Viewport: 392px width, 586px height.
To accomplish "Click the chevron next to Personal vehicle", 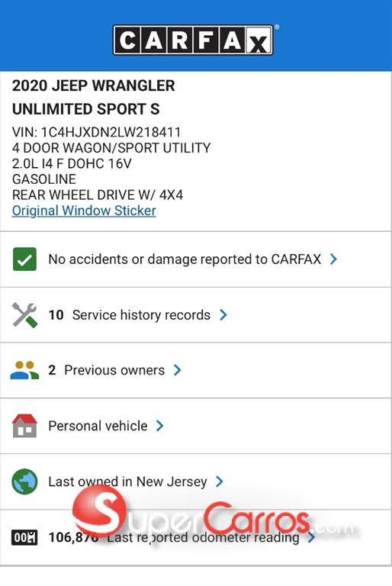I will pos(160,425).
